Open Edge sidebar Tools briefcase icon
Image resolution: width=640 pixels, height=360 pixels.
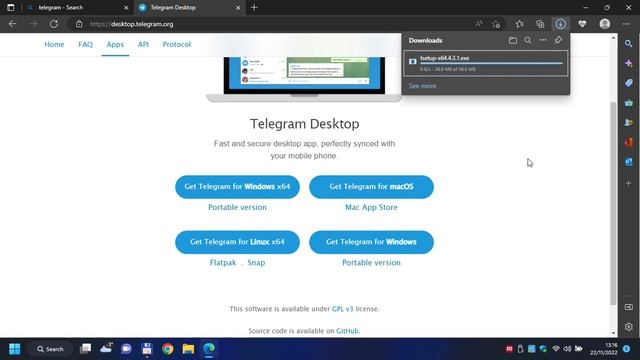click(x=629, y=103)
